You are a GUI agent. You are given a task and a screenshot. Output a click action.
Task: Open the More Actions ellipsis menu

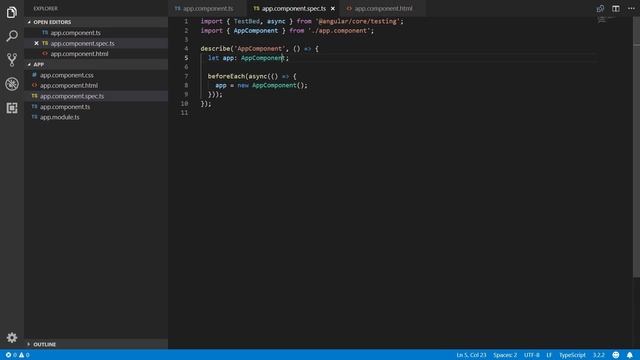point(631,8)
